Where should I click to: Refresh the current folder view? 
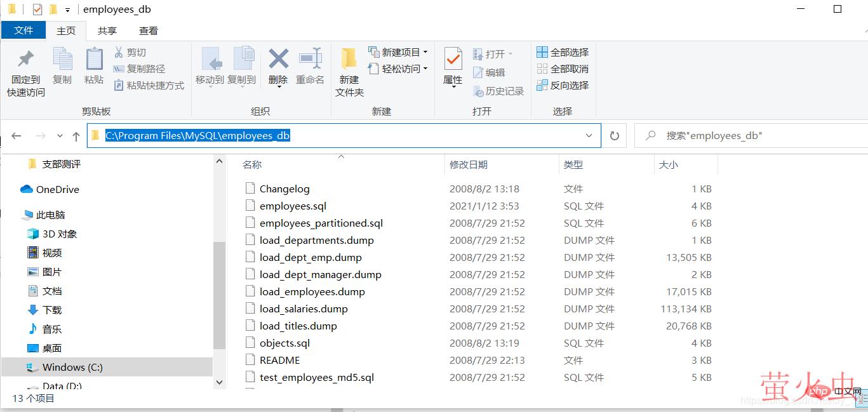coord(614,136)
